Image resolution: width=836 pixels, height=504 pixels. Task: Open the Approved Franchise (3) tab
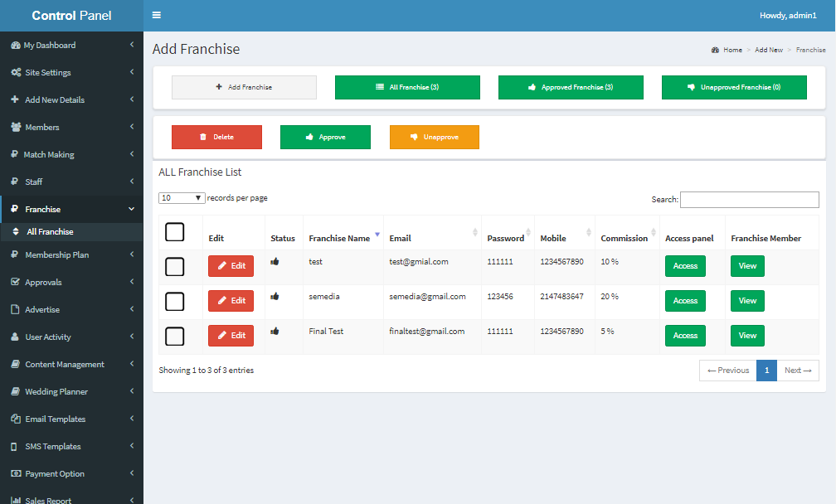coord(571,87)
